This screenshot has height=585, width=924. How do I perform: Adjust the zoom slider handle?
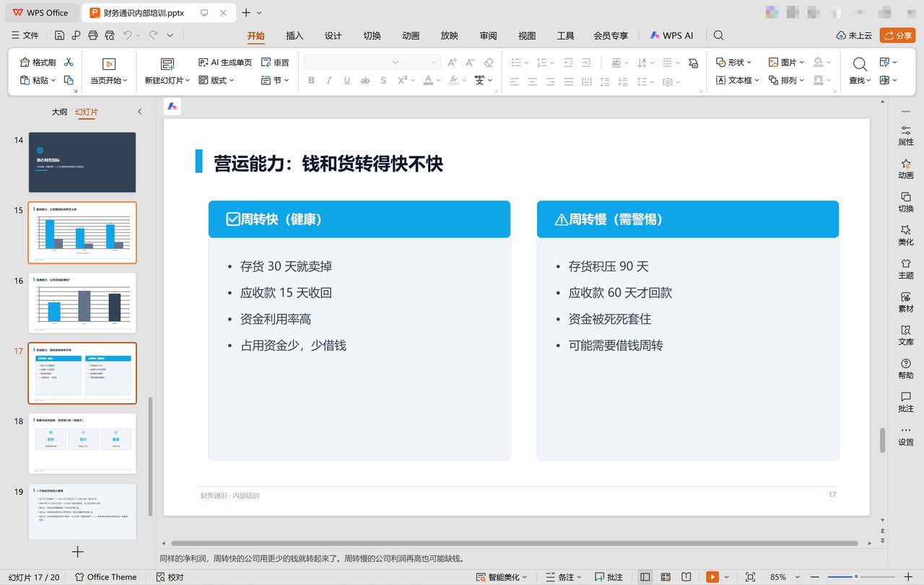856,577
